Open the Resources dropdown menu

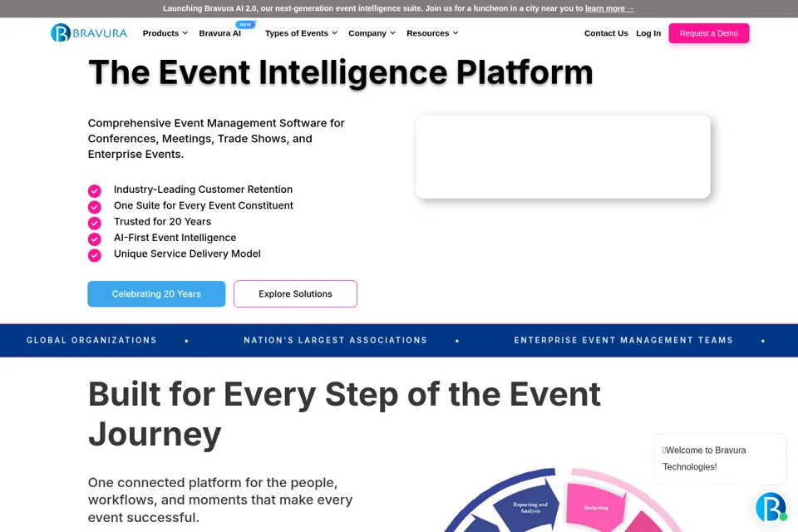click(432, 33)
